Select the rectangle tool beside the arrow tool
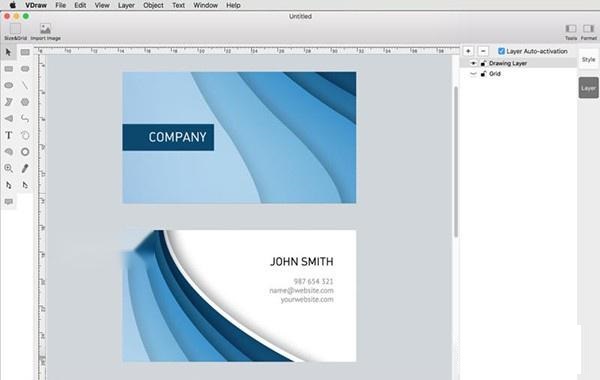Image resolution: width=600 pixels, height=380 pixels. point(25,52)
